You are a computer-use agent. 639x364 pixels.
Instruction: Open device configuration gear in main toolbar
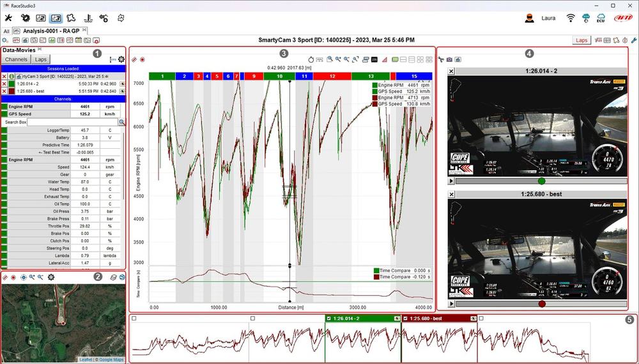click(26, 18)
